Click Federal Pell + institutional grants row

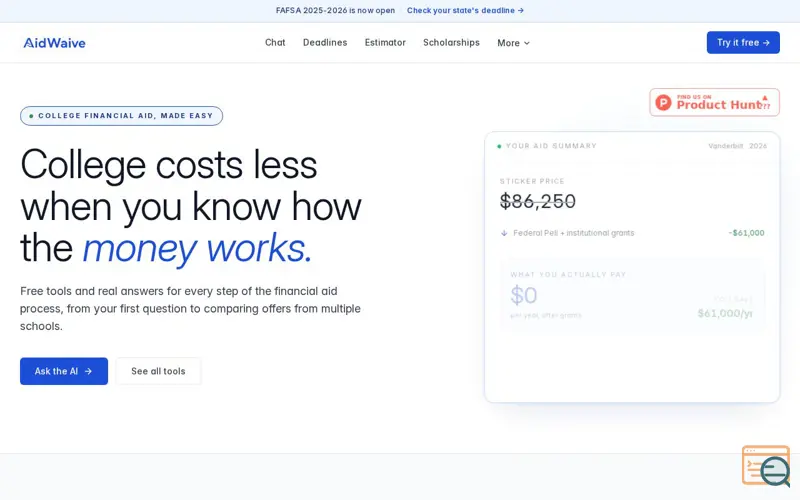coord(632,233)
